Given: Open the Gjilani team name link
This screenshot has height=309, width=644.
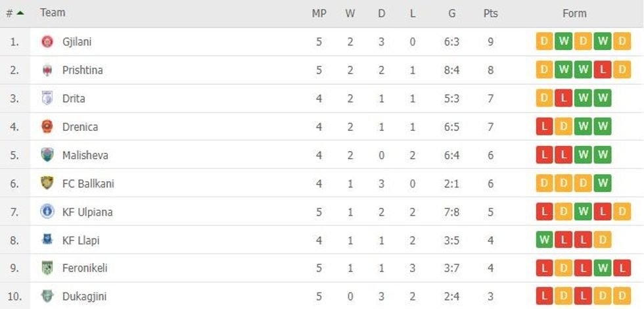Looking at the screenshot, I should (x=77, y=41).
